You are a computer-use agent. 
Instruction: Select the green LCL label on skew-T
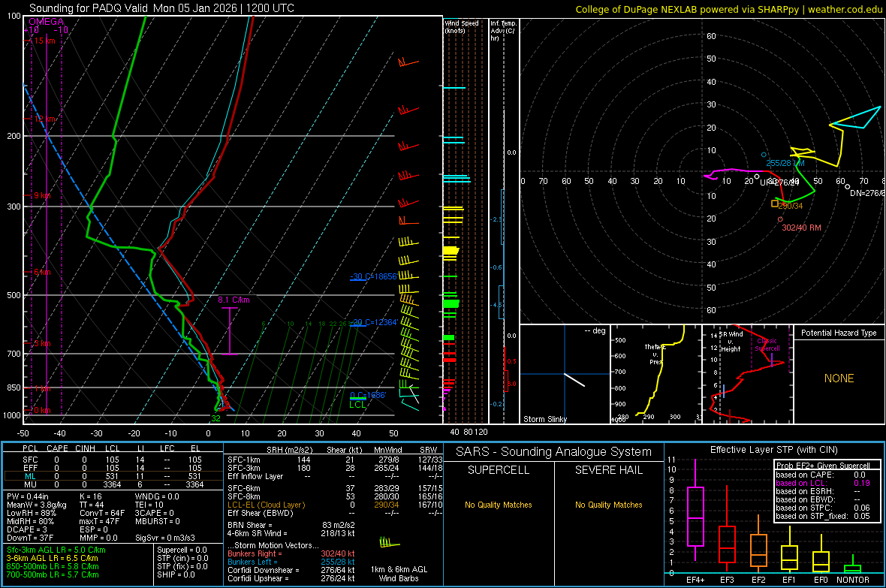(357, 404)
